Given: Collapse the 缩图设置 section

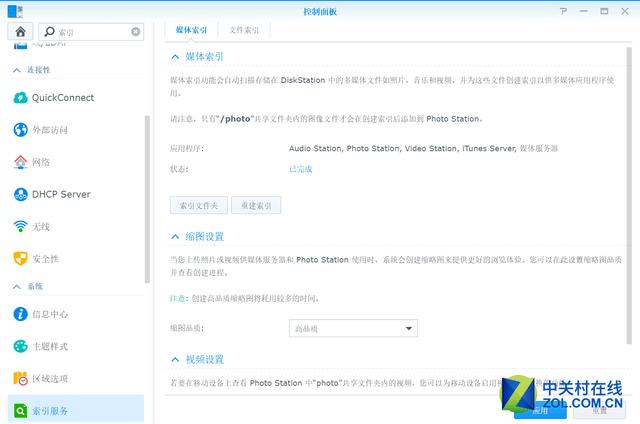Looking at the screenshot, I should [x=175, y=237].
